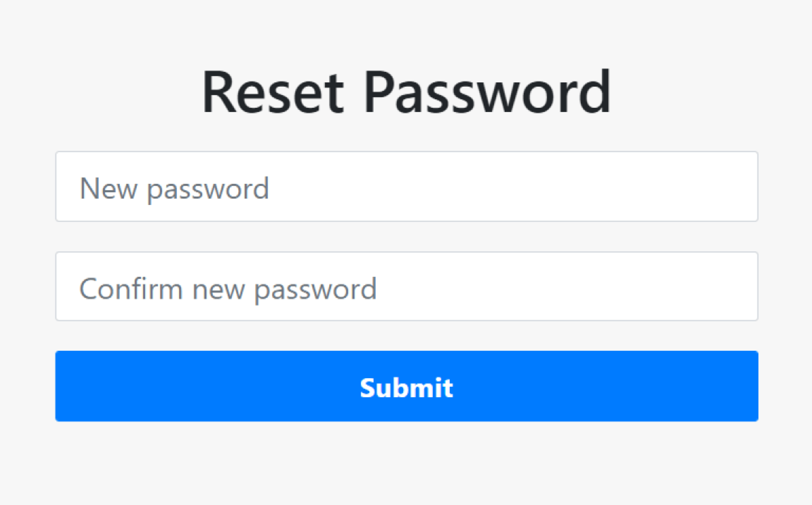
Task: Activate the field directly above Submit
Action: (406, 286)
